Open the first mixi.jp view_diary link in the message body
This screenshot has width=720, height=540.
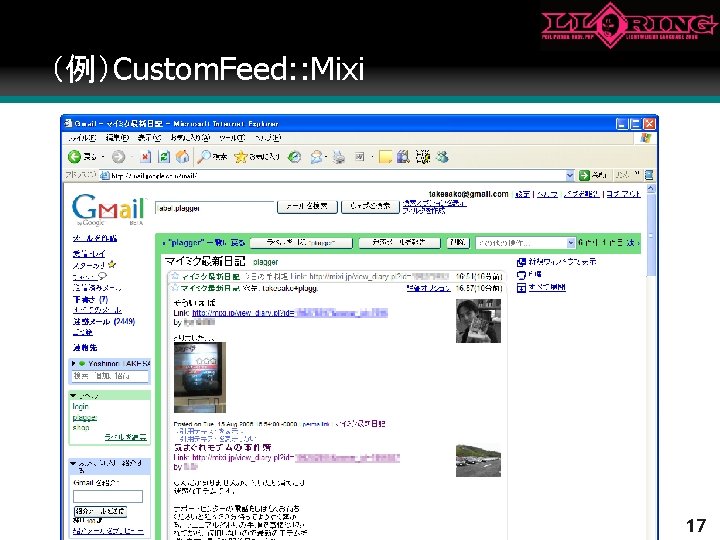290,313
